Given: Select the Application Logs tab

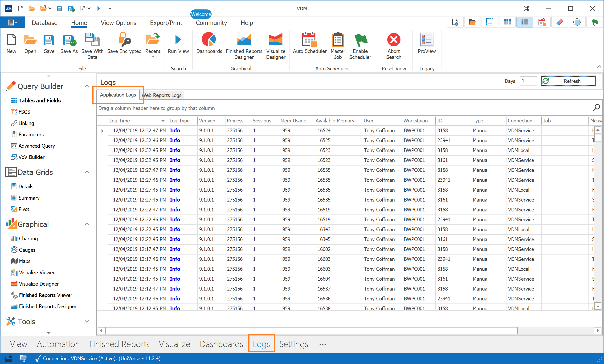Looking at the screenshot, I should [118, 95].
